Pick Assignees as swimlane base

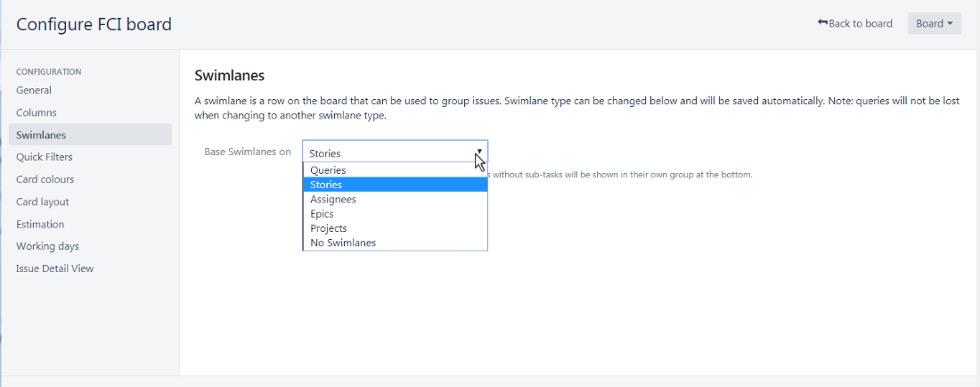(395, 199)
